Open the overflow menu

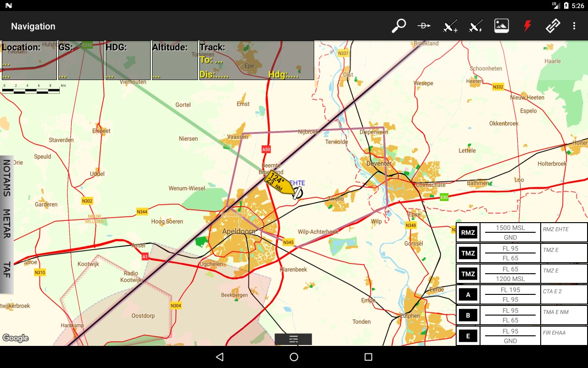575,26
